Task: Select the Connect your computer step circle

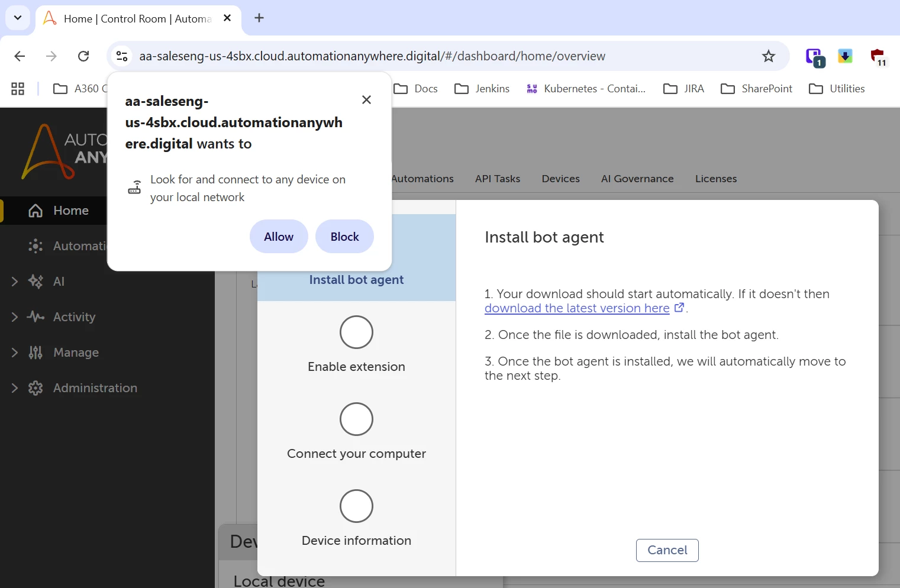Action: pyautogui.click(x=356, y=419)
